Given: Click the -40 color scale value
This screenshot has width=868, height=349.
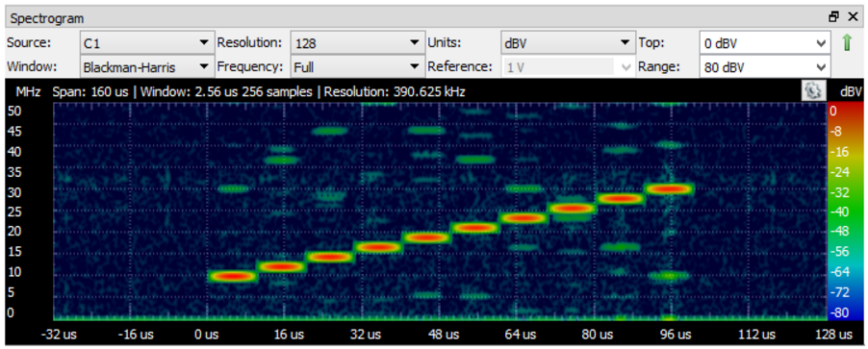Looking at the screenshot, I should pos(840,212).
